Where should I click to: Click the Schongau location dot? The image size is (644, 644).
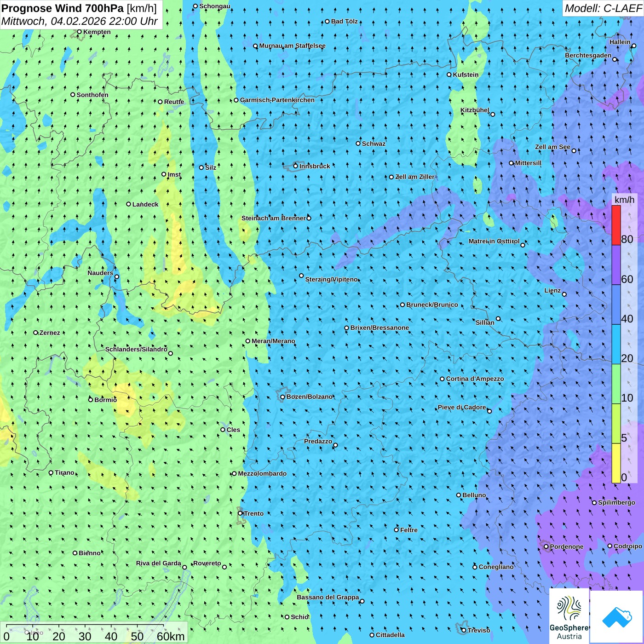click(x=195, y=6)
